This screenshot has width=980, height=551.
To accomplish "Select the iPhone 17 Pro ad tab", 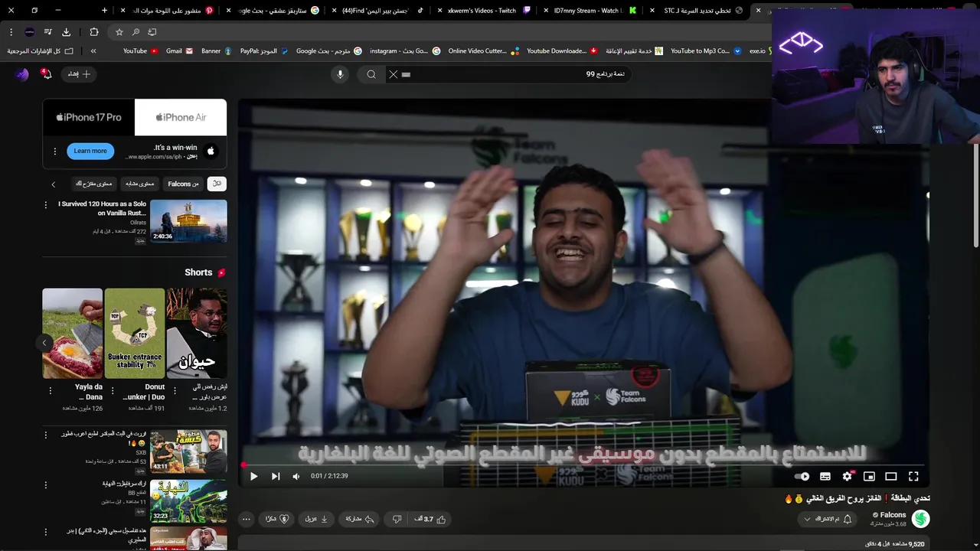I will [x=89, y=117].
